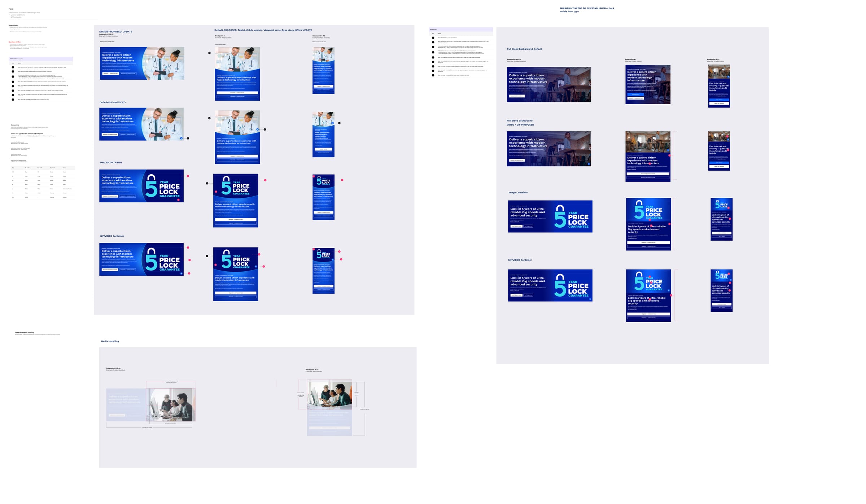Image resolution: width=866 pixels, height=504 pixels.
Task: Select the mobile doctors hero in the Default-PROPOSED row
Action: [323, 70]
